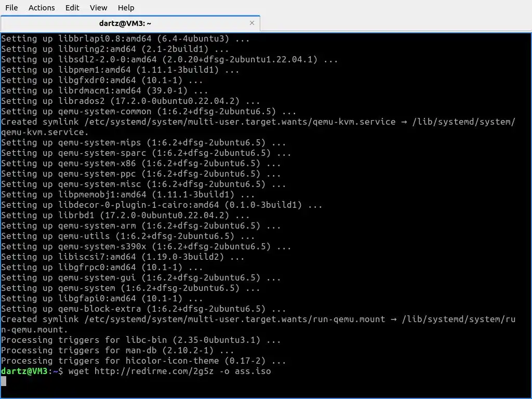
Task: Click the line Setting up libpmemobj1:amd64
Action: coord(128,194)
